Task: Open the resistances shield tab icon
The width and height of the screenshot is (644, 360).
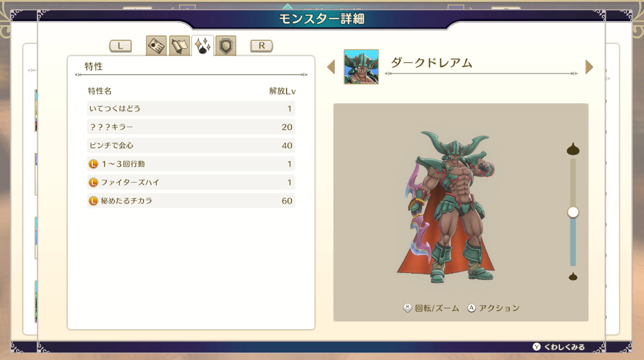Action: tap(225, 46)
